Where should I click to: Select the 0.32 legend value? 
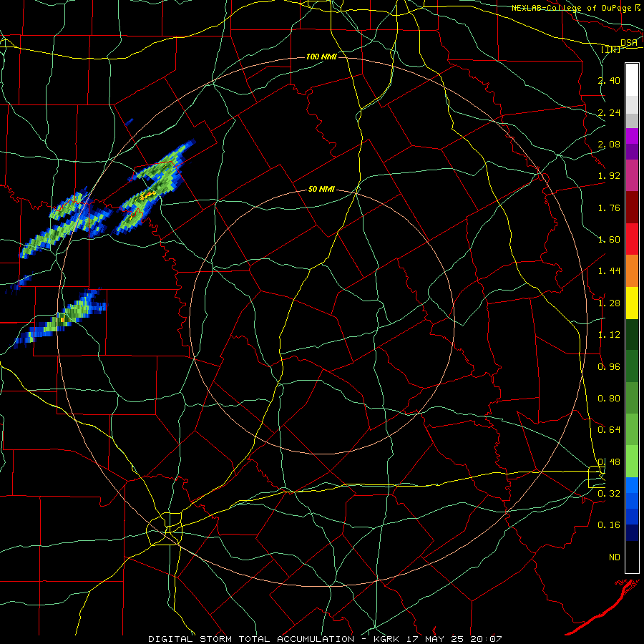click(609, 493)
